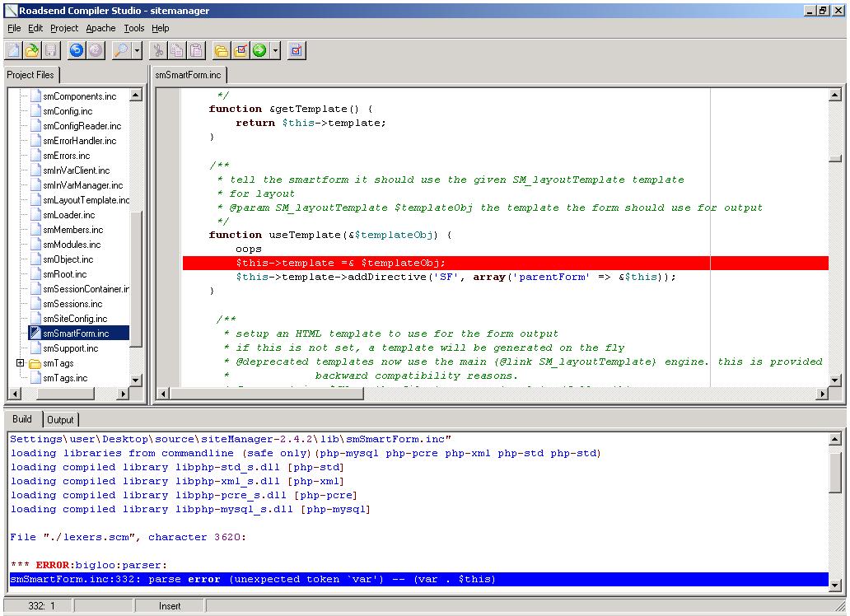Click the blue Undo arrow icon
This screenshot has height=616, width=850.
coord(77,50)
